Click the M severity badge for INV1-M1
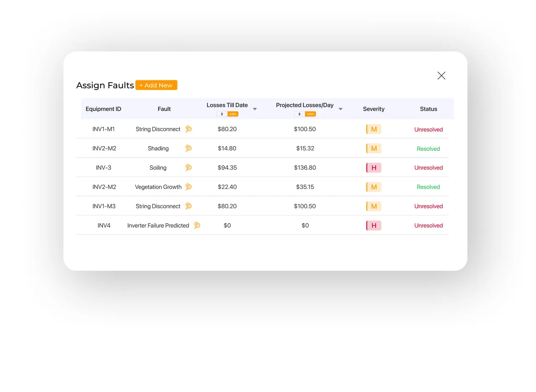Image resolution: width=536 pixels, height=392 pixels. 374,129
